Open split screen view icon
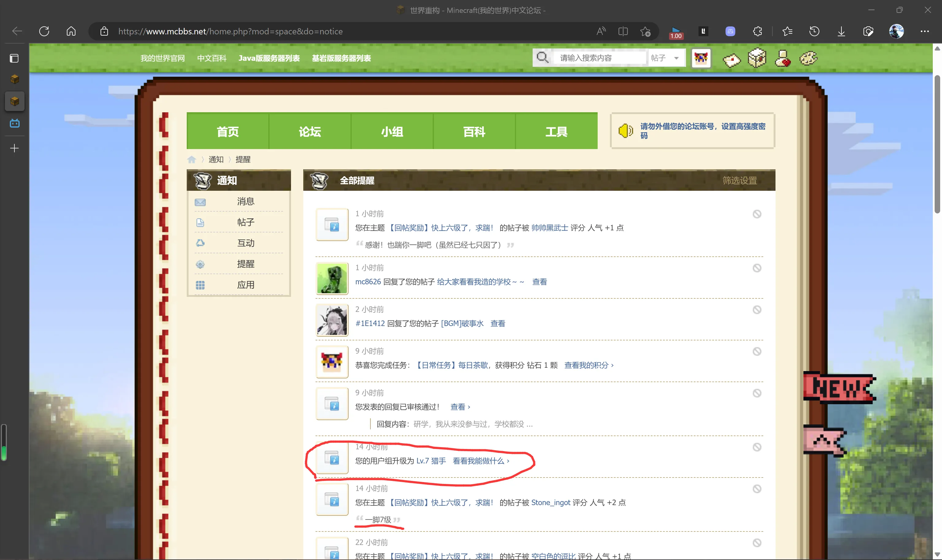The image size is (942, 560). tap(623, 31)
